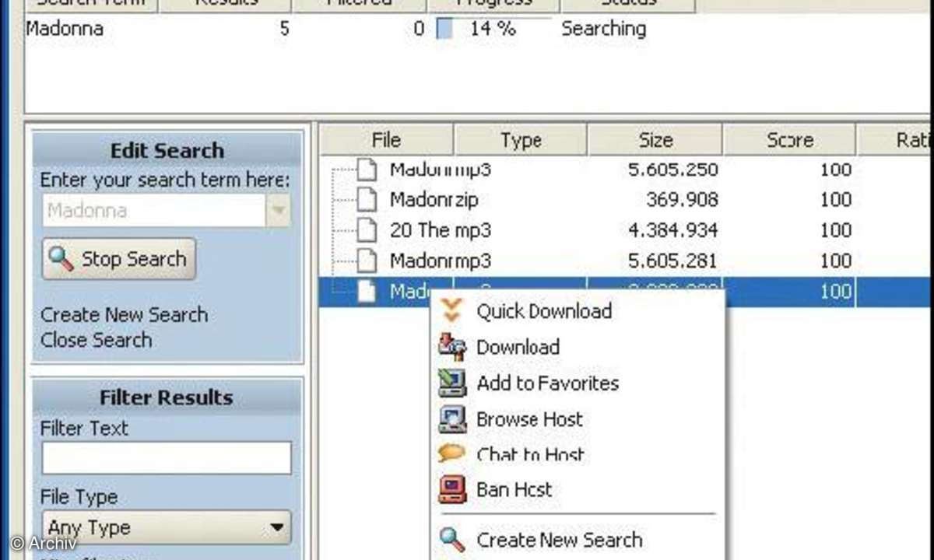Screen dimensions: 934x560
Task: Click file icon of the 5.605.250 row
Action: [x=367, y=170]
